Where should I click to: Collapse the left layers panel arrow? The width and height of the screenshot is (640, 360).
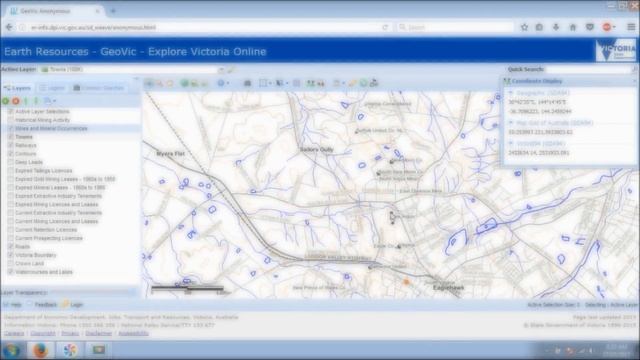(136, 79)
